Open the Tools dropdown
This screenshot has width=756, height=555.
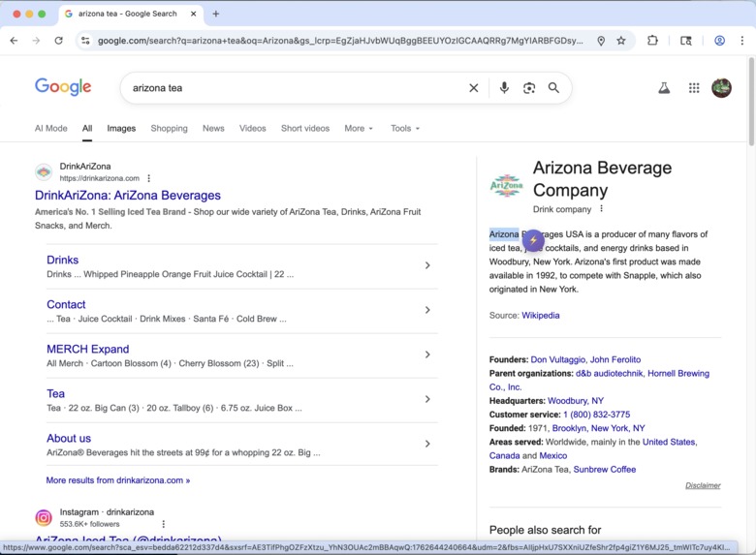coord(405,128)
